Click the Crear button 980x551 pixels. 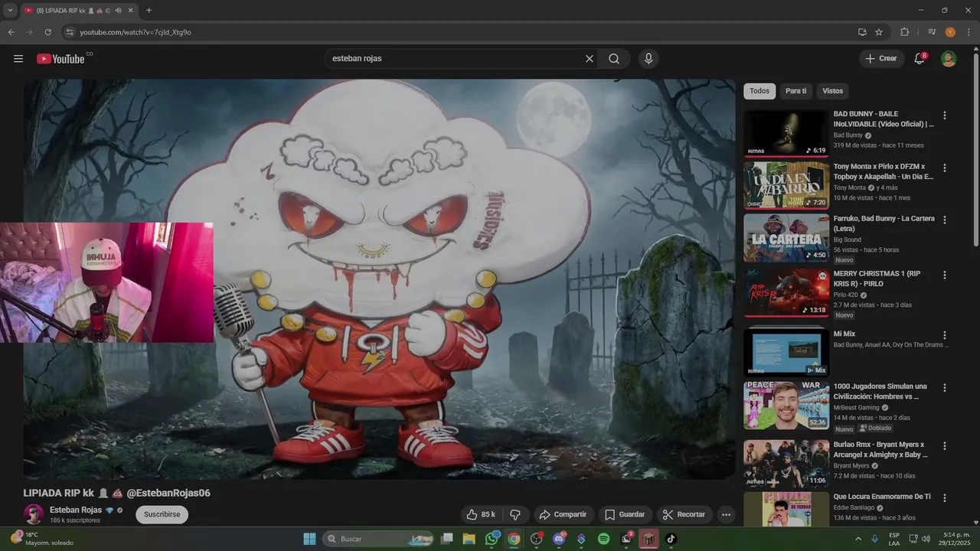[882, 59]
